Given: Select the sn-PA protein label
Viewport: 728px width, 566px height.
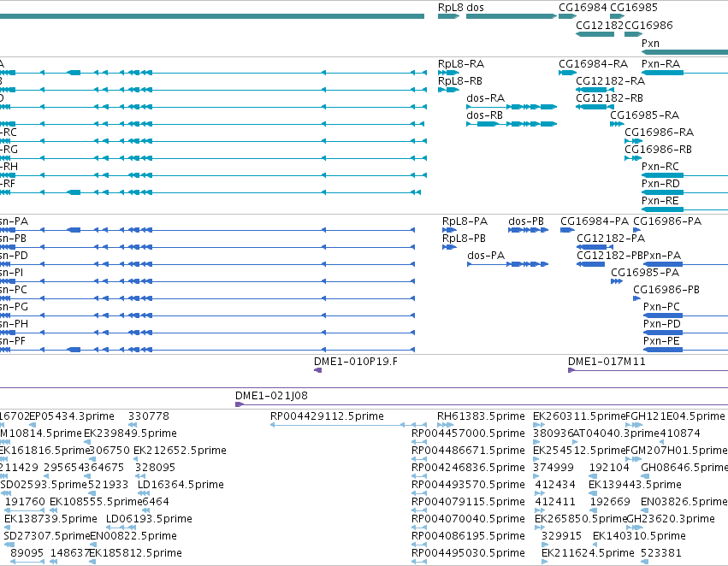Looking at the screenshot, I should [14, 221].
